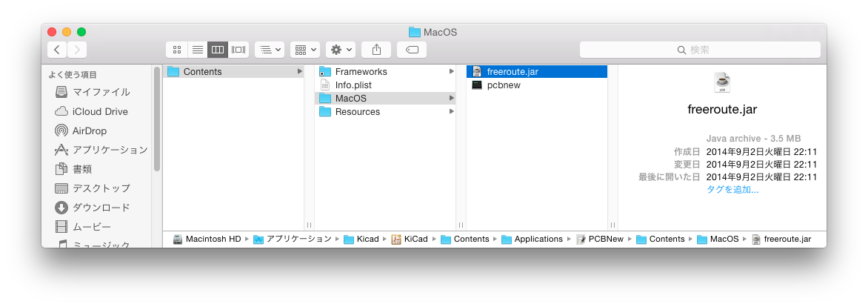Click PCBNew in the path bar

[x=600, y=239]
